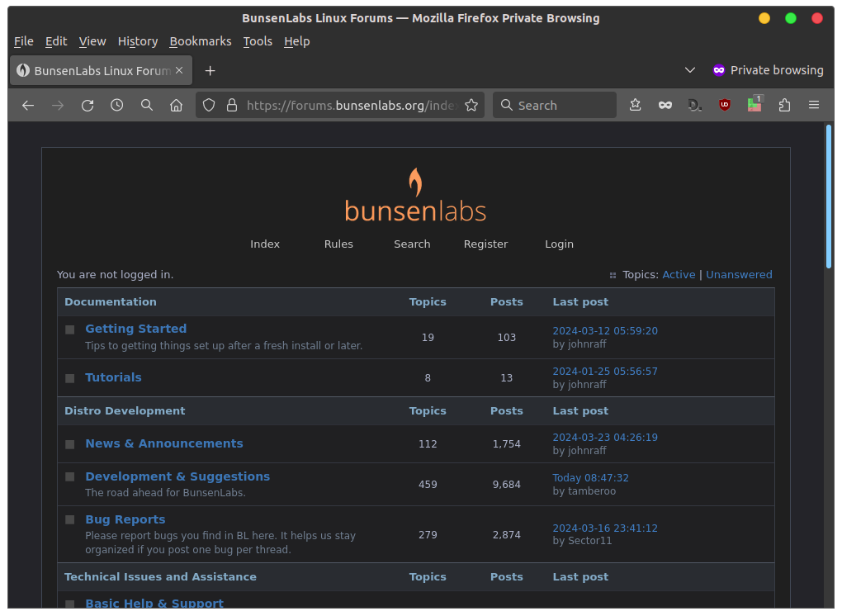Reload the page with refresh icon
842x616 pixels.
(88, 105)
